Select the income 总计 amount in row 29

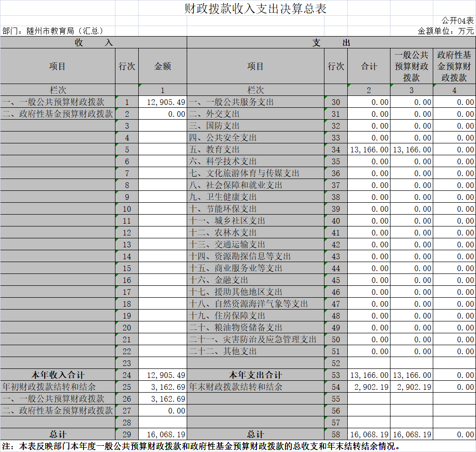click(162, 434)
